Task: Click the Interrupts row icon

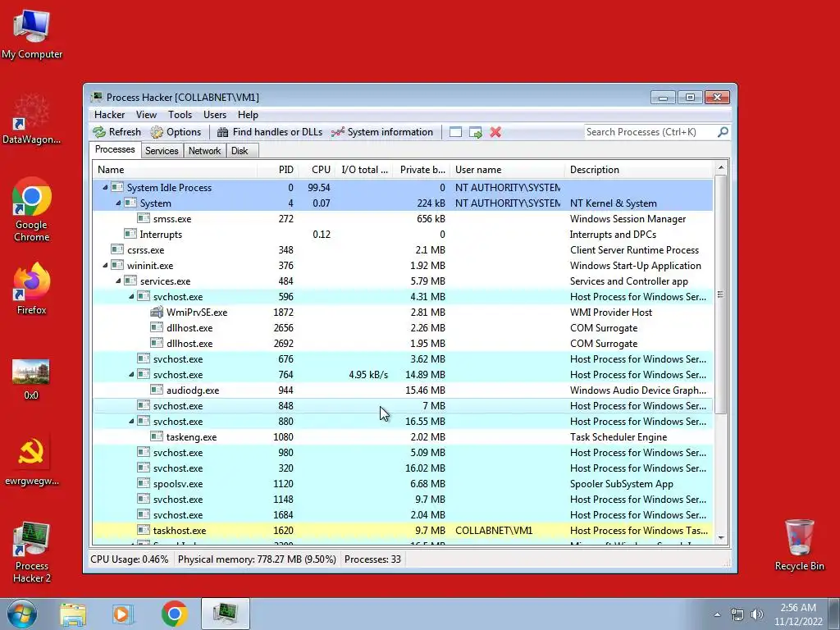Action: [130, 234]
